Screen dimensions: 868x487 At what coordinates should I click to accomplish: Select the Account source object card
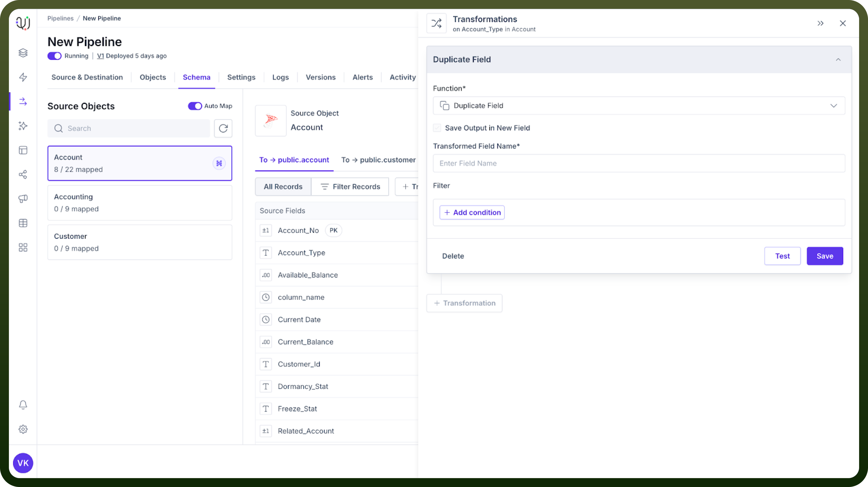(140, 163)
